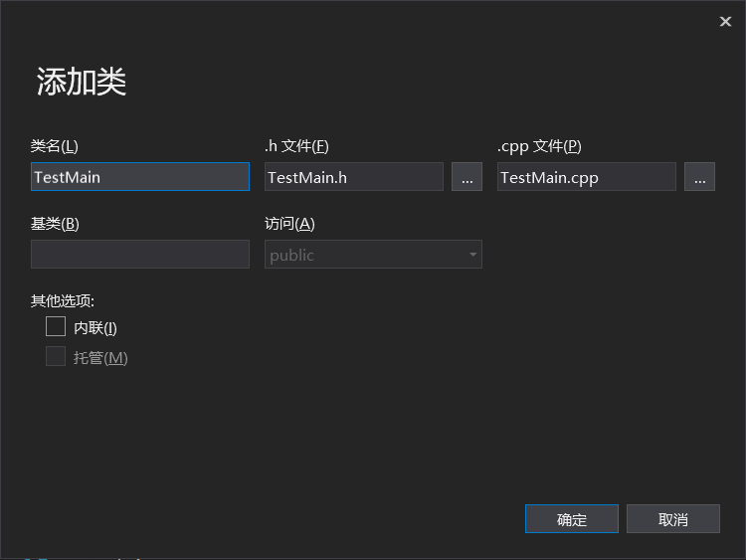The image size is (746, 560).
Task: Click the .cpp 文件(P) label
Action: [539, 146]
